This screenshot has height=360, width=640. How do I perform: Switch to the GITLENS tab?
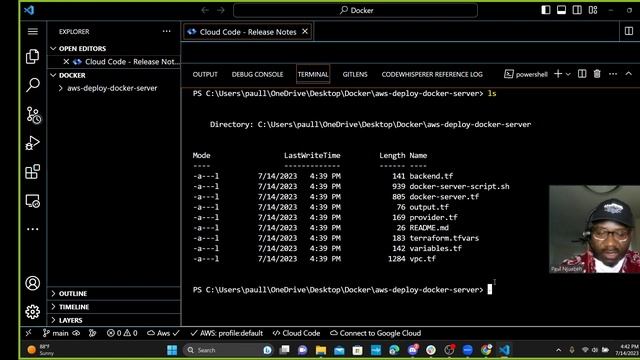coord(355,74)
